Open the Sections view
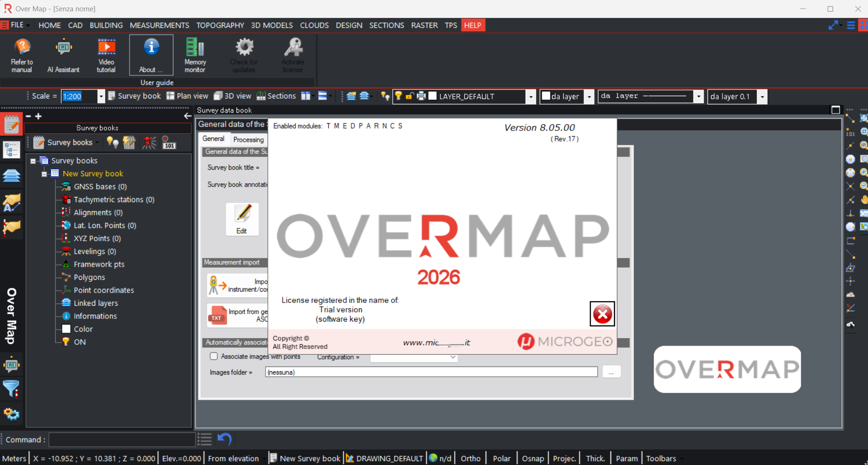The height and width of the screenshot is (465, 868). pyautogui.click(x=276, y=96)
